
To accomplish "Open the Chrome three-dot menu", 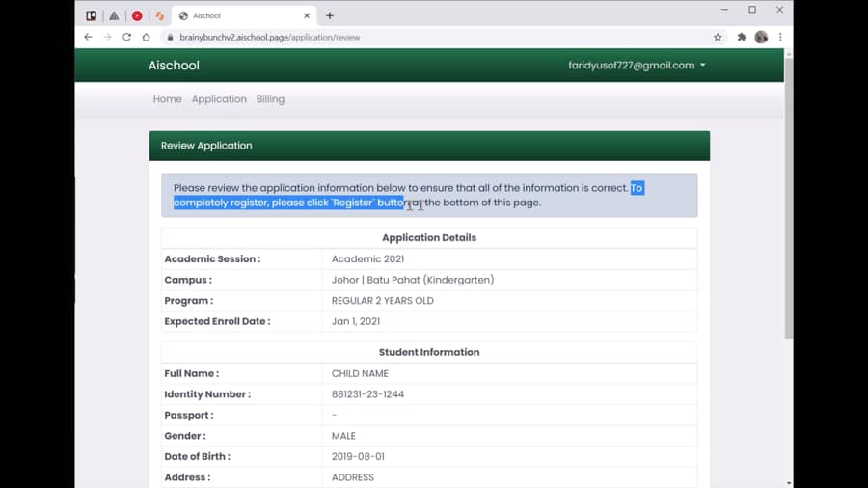I will tap(780, 37).
